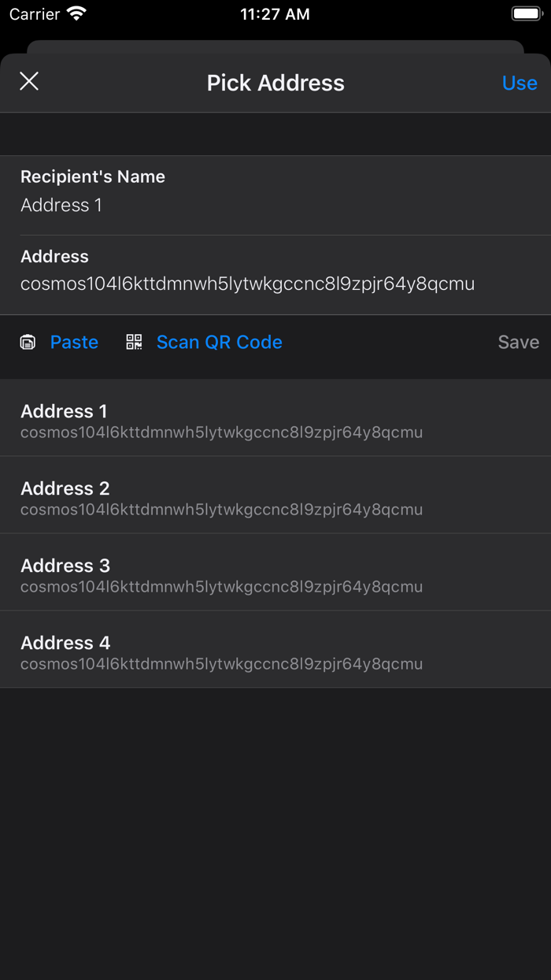Tap the battery status icon
Screen dimensions: 551x980
[x=526, y=14]
